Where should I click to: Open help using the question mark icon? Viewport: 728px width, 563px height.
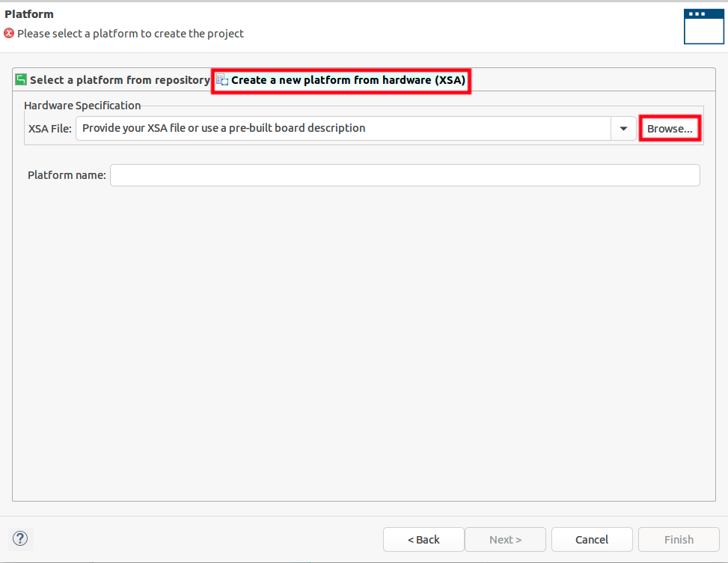click(x=20, y=538)
